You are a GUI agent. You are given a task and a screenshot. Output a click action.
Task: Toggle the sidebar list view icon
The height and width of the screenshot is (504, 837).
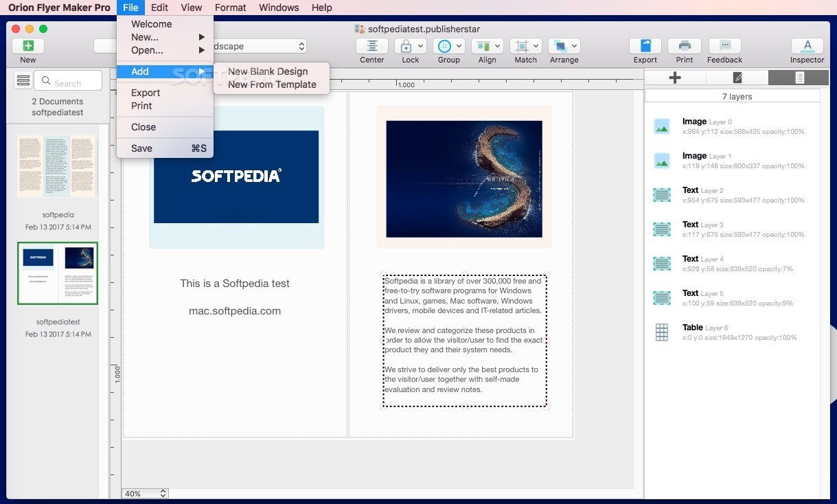23,80
